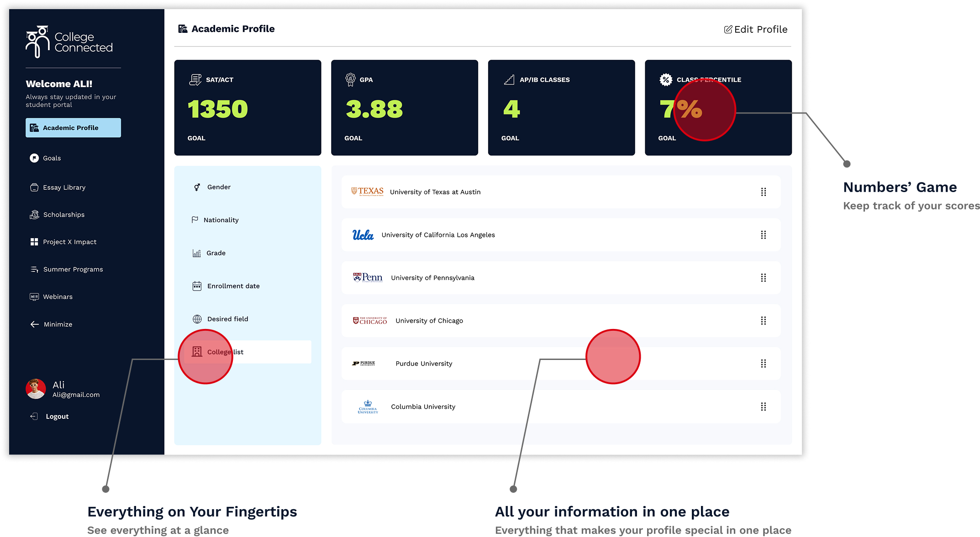Click the Enrollment date calendar icon
This screenshot has width=980, height=537.
[x=197, y=286]
